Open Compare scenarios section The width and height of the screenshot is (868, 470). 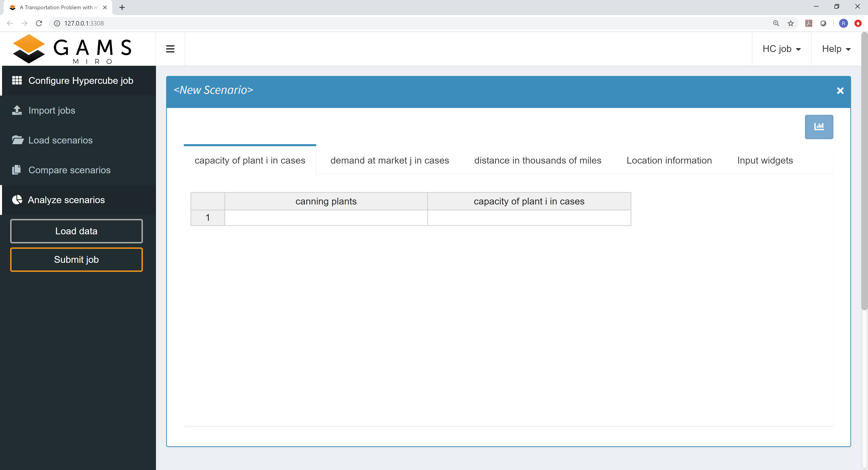[69, 170]
